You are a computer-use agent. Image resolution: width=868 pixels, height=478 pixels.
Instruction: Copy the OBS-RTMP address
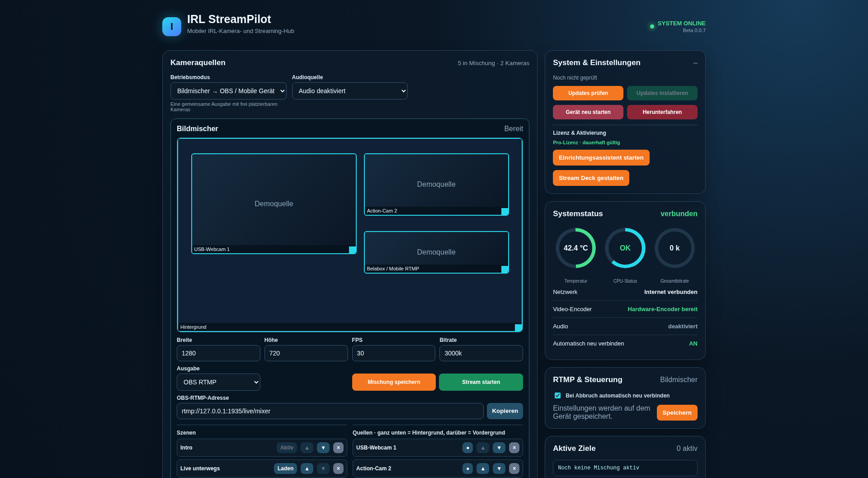[505, 411]
